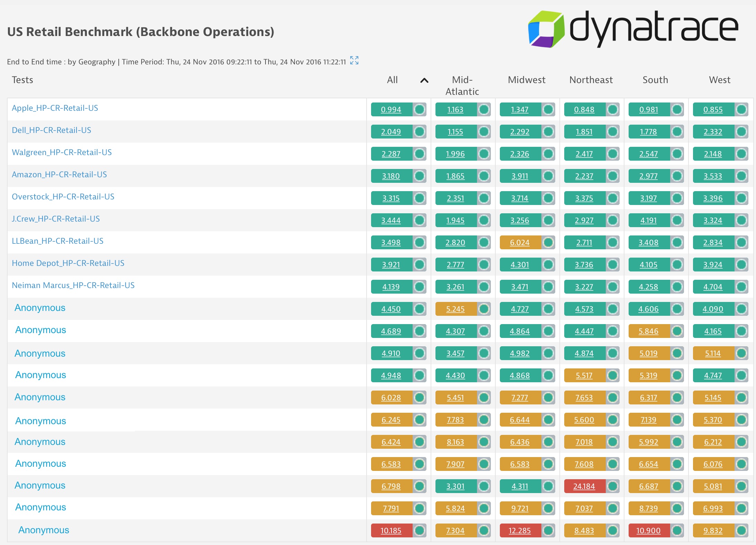
Task: Open Walgreen's 2.547 South value
Action: point(648,154)
